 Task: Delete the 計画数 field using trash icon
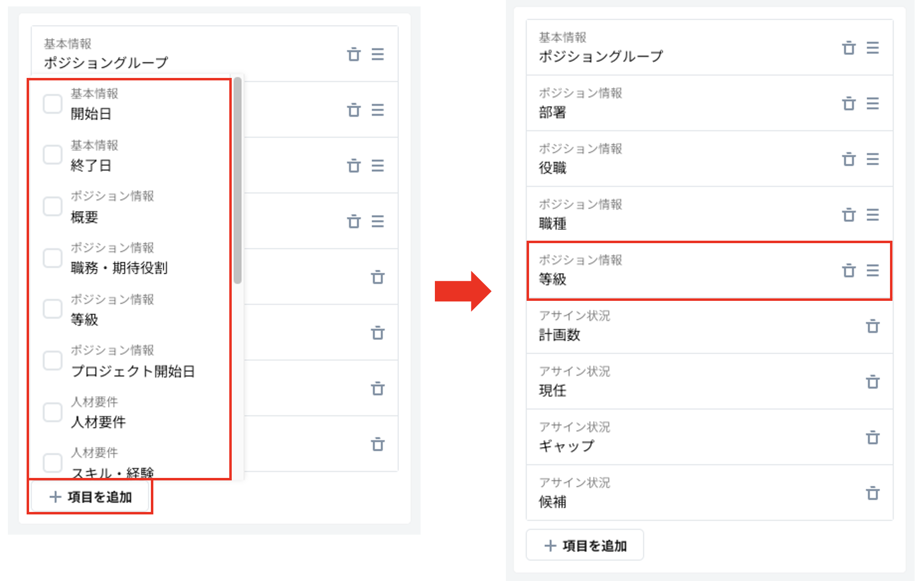(x=872, y=327)
